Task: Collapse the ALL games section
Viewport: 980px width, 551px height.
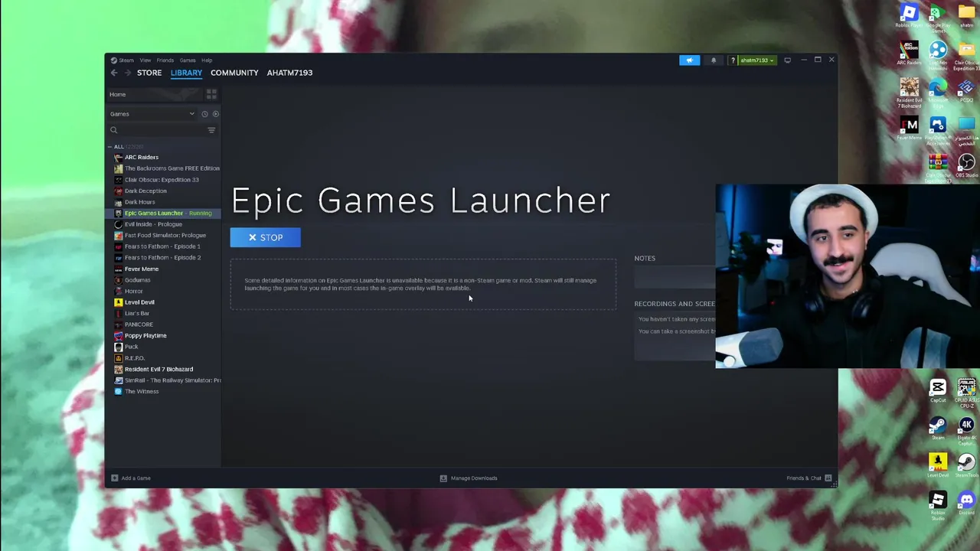Action: pos(110,146)
